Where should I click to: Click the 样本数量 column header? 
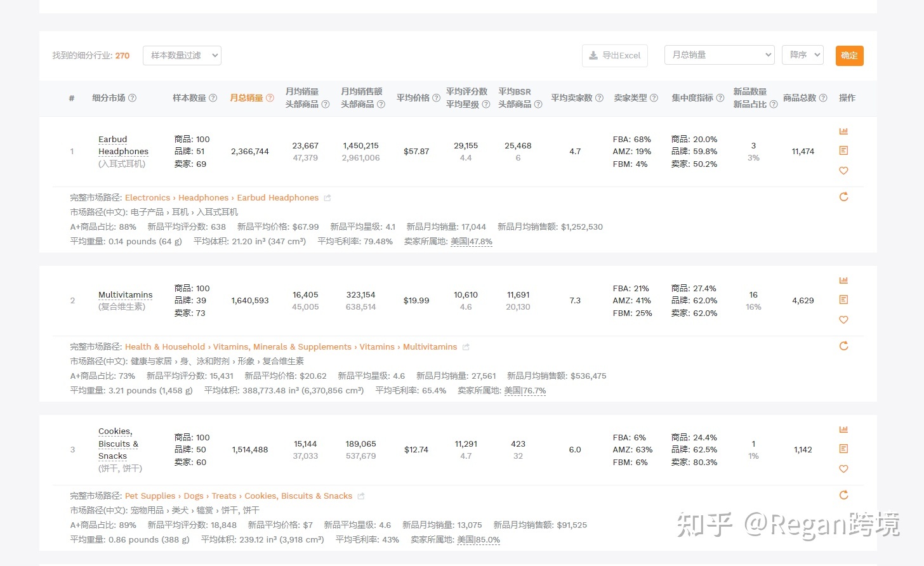click(189, 98)
